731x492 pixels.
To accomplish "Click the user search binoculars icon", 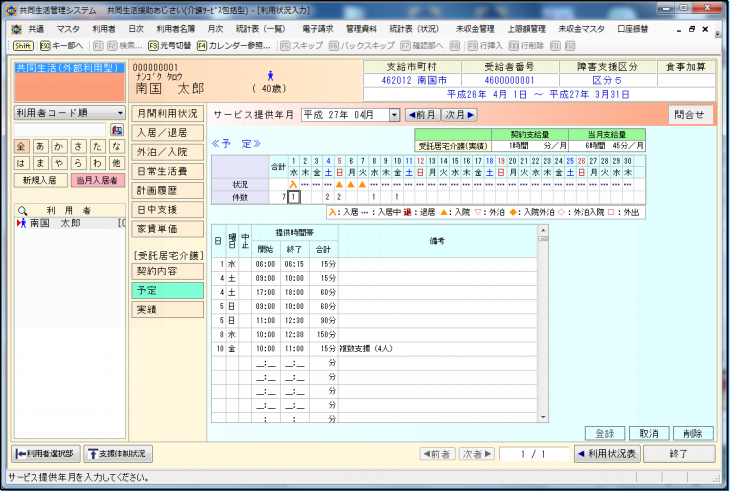I will click(119, 130).
